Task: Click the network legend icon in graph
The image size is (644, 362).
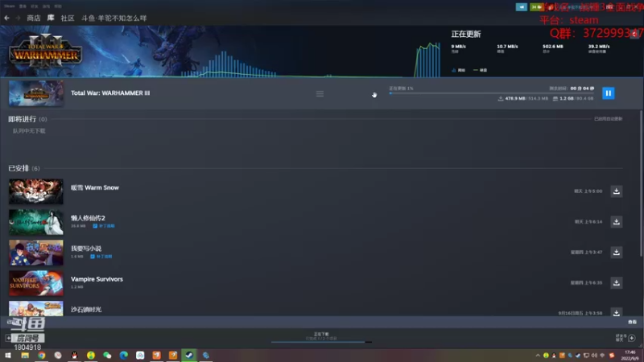Action: [x=454, y=70]
